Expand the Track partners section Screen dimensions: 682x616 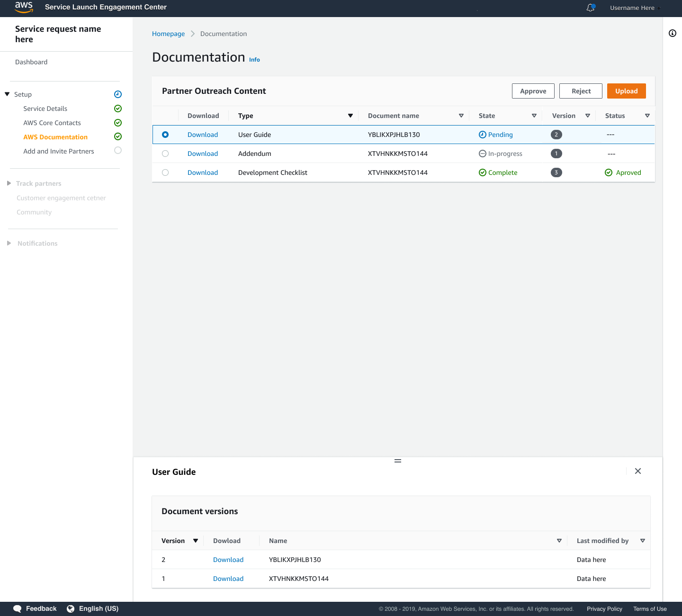[x=9, y=183]
